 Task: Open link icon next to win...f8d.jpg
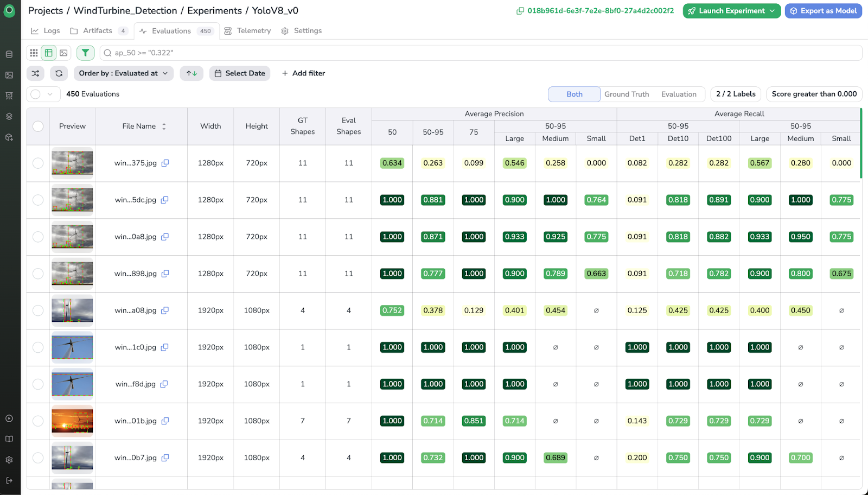(164, 384)
